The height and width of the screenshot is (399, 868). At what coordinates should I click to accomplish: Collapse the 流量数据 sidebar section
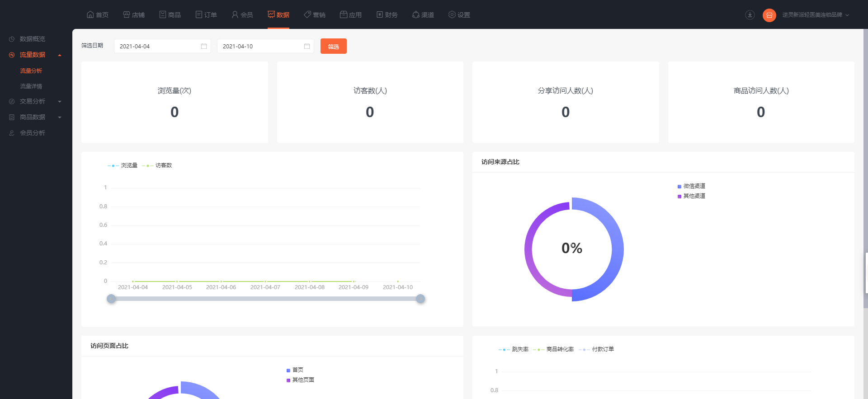tap(36, 55)
